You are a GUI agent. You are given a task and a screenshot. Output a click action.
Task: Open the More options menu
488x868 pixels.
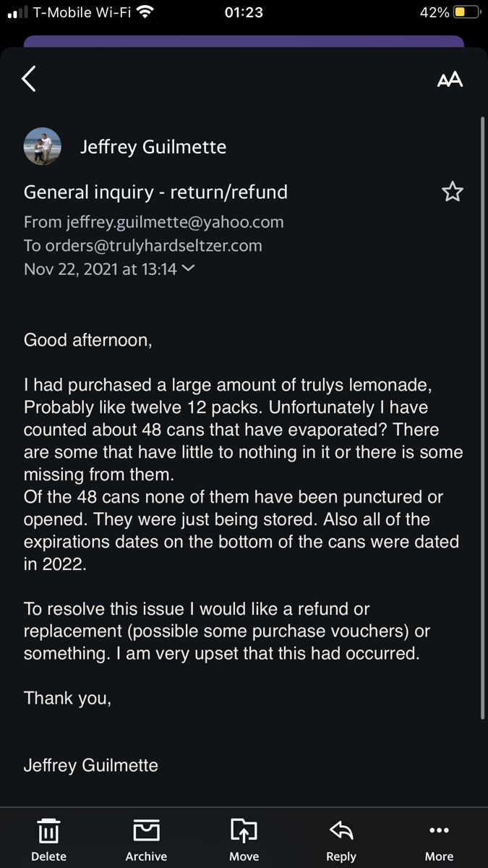[439, 839]
